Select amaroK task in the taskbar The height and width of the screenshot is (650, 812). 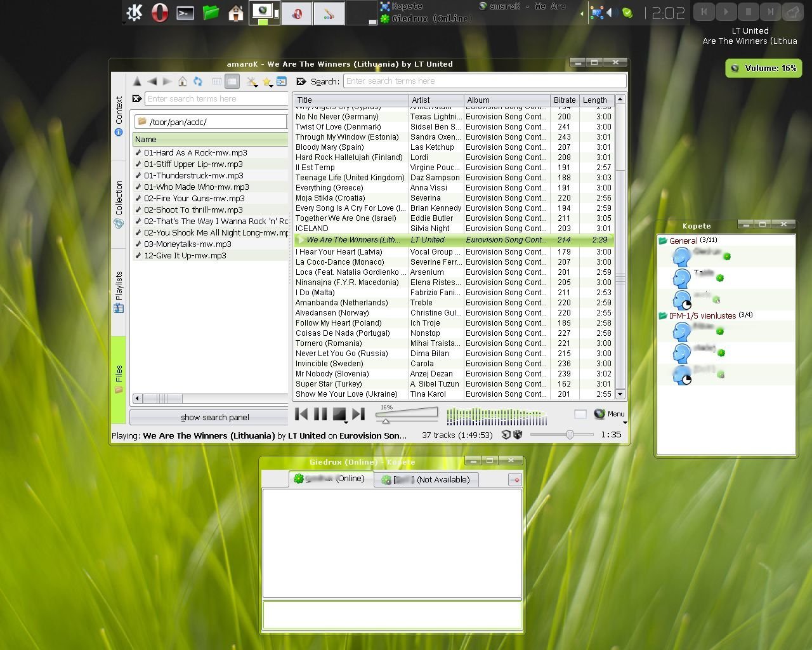tap(523, 6)
